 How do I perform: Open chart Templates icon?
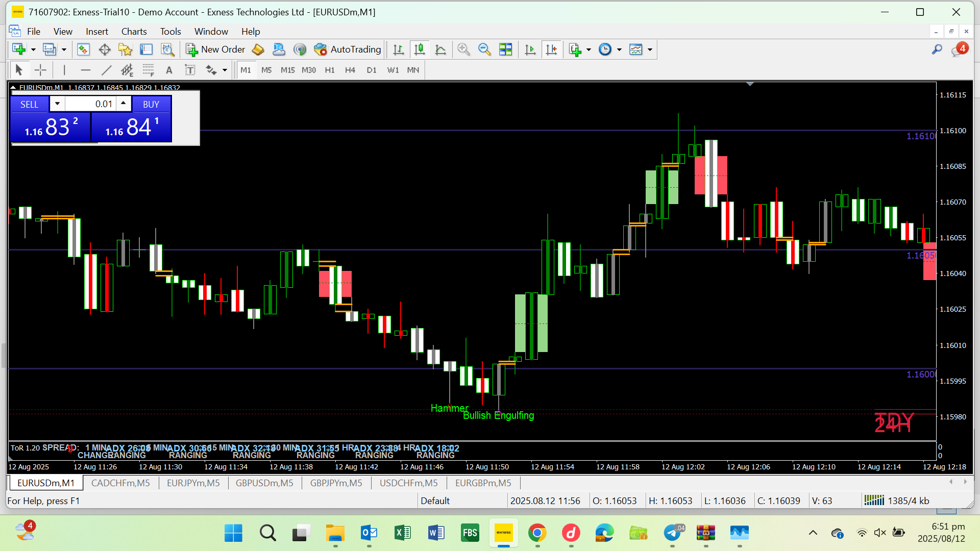636,49
